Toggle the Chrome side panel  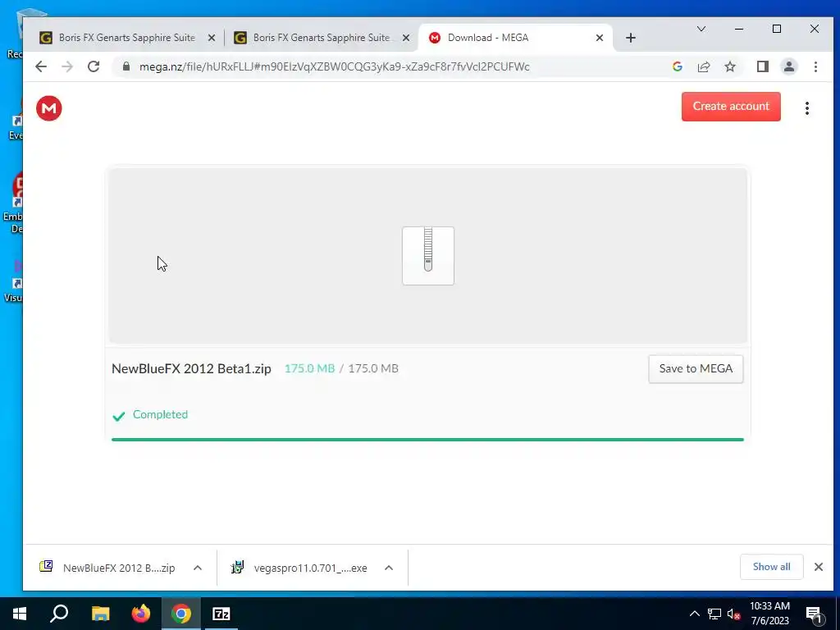point(762,66)
